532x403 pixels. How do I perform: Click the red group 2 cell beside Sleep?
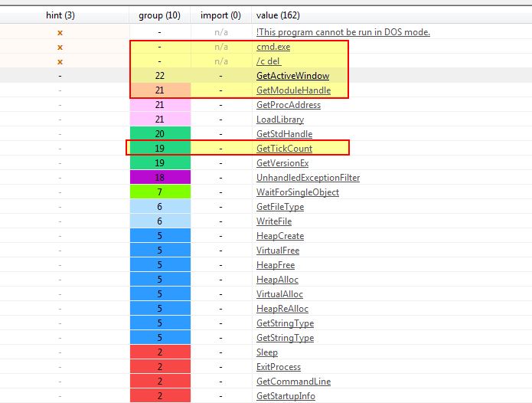tap(160, 352)
